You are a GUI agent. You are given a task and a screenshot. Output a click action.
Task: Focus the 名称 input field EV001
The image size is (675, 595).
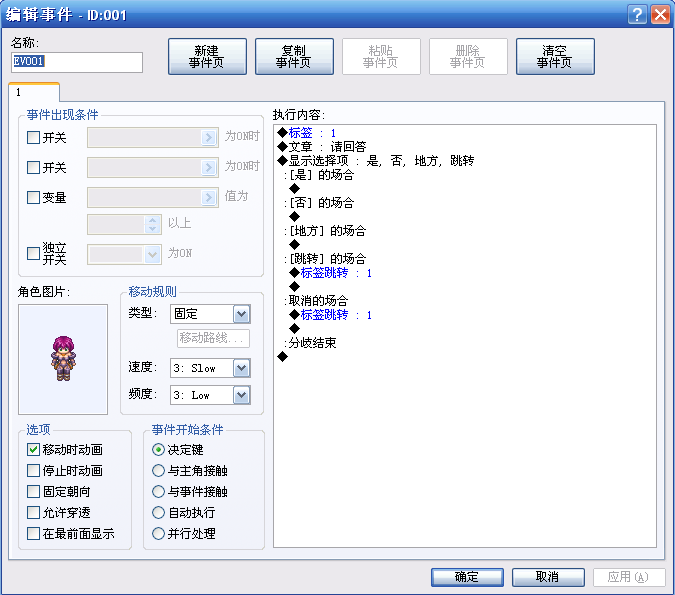point(77,62)
